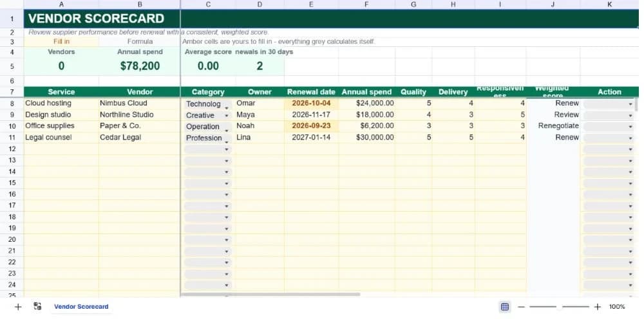Screen dimensions: 644x319
Task: Open the all sheets list icon
Action: coord(38,306)
